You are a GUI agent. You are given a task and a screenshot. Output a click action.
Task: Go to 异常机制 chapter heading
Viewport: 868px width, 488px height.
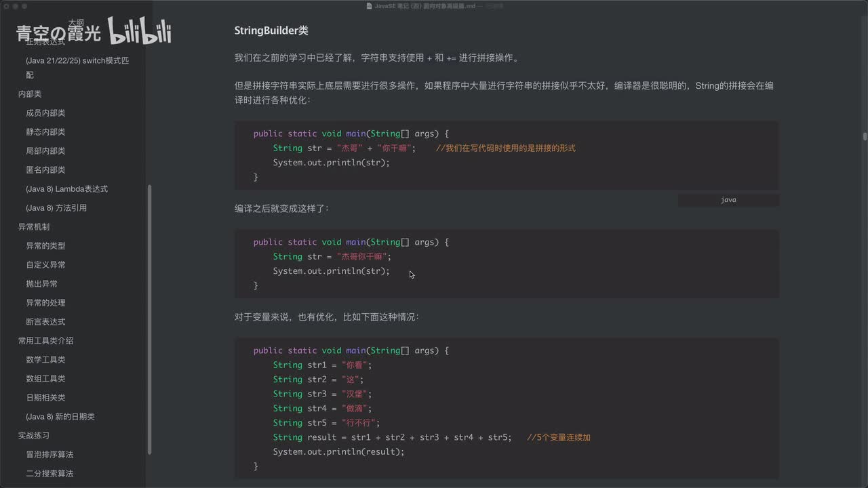click(34, 227)
